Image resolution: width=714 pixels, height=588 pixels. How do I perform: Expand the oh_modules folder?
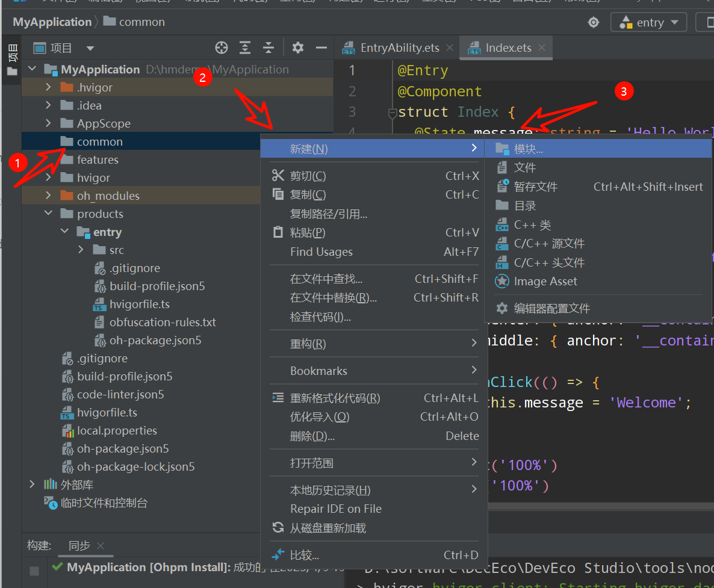point(48,195)
